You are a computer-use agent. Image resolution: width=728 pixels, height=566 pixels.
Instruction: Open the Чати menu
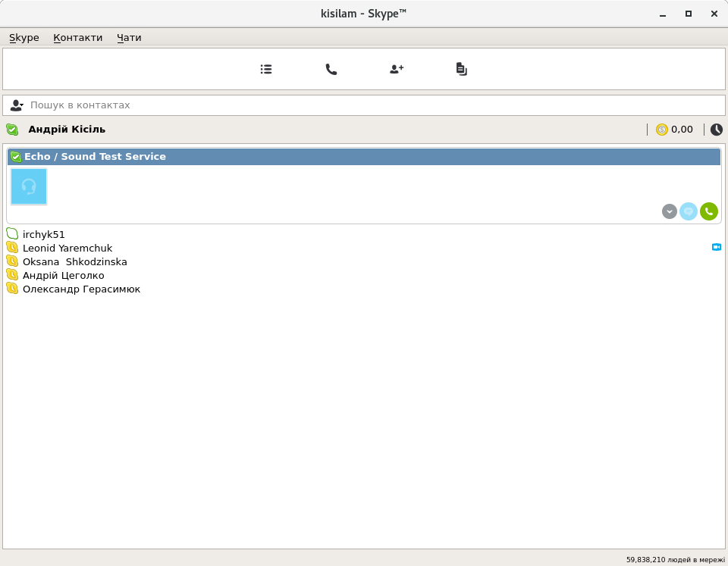[129, 37]
